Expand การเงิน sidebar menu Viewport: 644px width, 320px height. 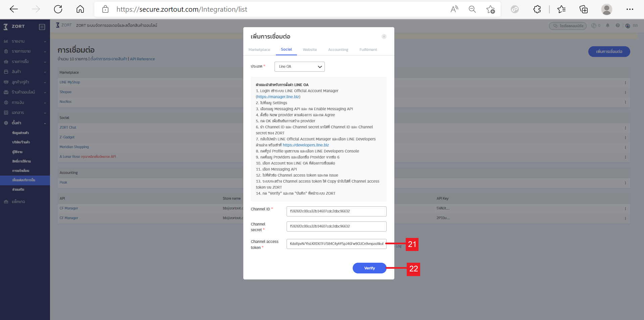25,103
